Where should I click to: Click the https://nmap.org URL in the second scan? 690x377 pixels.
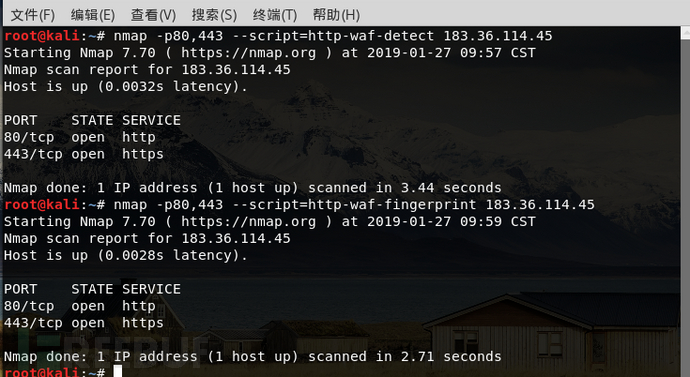click(x=249, y=221)
